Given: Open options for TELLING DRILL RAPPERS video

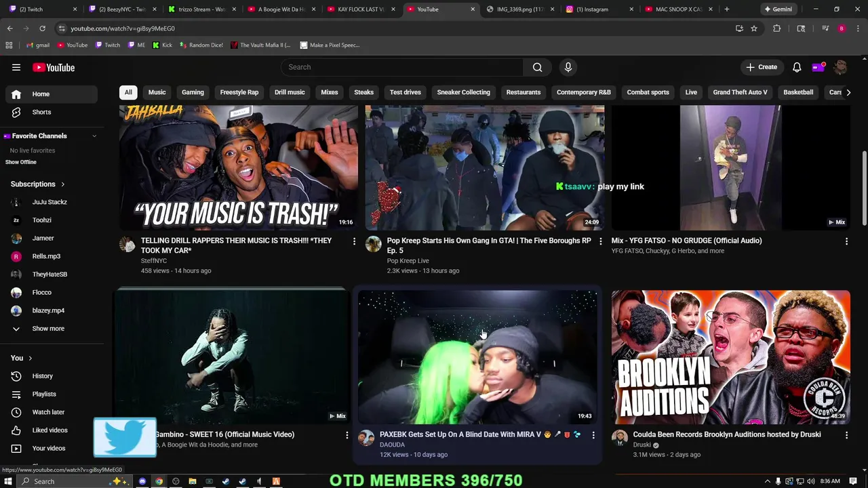Looking at the screenshot, I should click(x=354, y=241).
